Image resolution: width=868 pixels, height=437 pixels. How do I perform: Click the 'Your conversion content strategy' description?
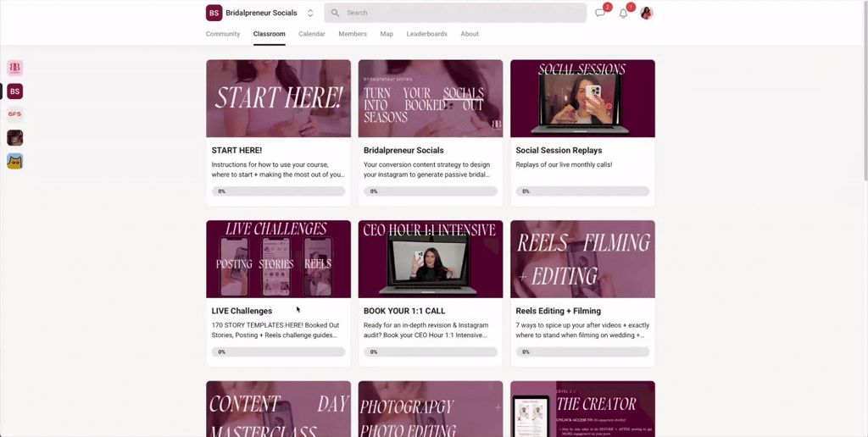pyautogui.click(x=427, y=169)
